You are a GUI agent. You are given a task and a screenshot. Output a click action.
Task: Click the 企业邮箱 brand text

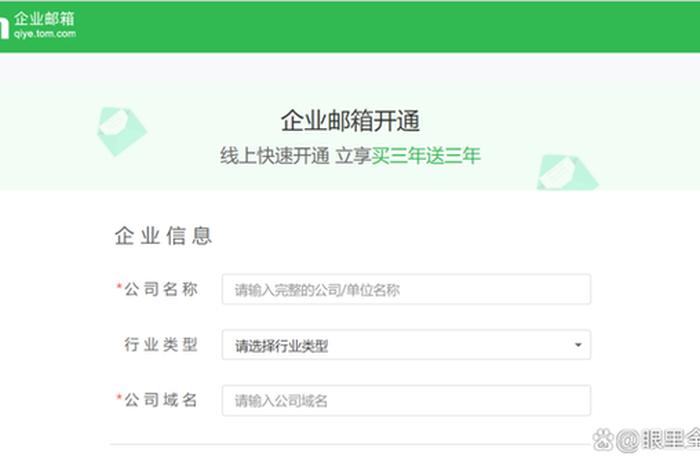coord(44,18)
